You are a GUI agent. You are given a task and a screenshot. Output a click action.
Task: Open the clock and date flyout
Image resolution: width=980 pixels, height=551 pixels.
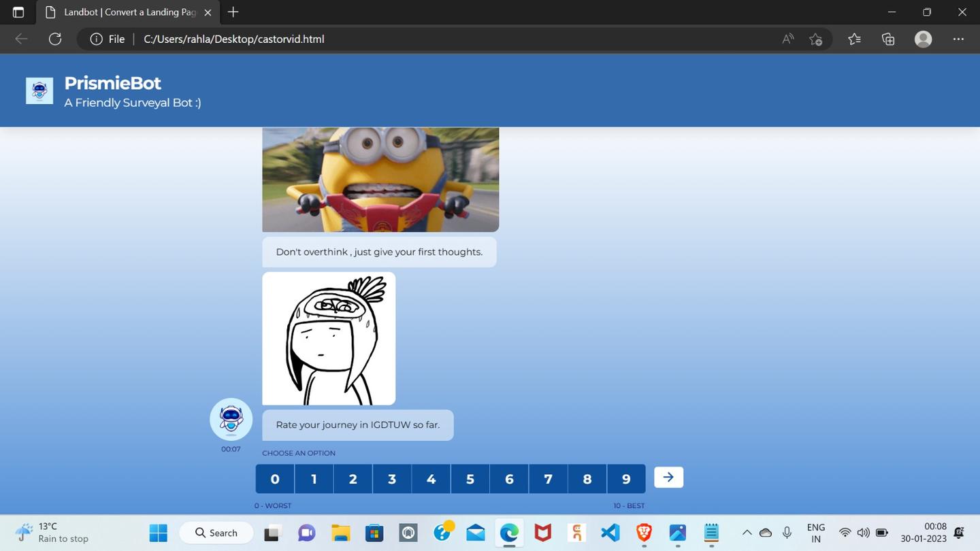(x=924, y=533)
